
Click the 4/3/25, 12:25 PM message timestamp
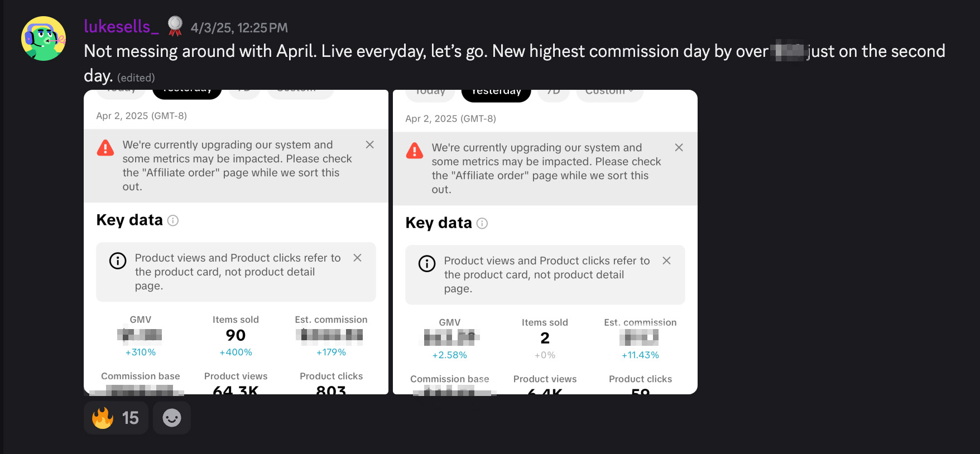(239, 28)
